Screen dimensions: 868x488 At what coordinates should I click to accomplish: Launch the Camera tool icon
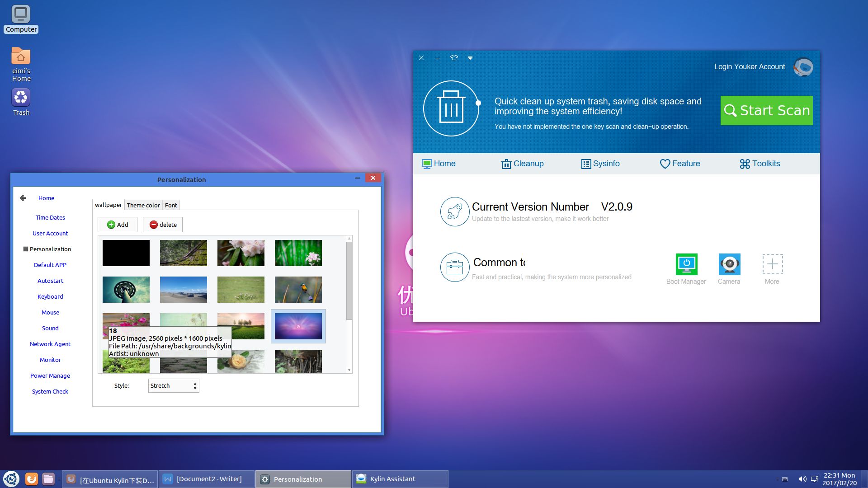(729, 264)
